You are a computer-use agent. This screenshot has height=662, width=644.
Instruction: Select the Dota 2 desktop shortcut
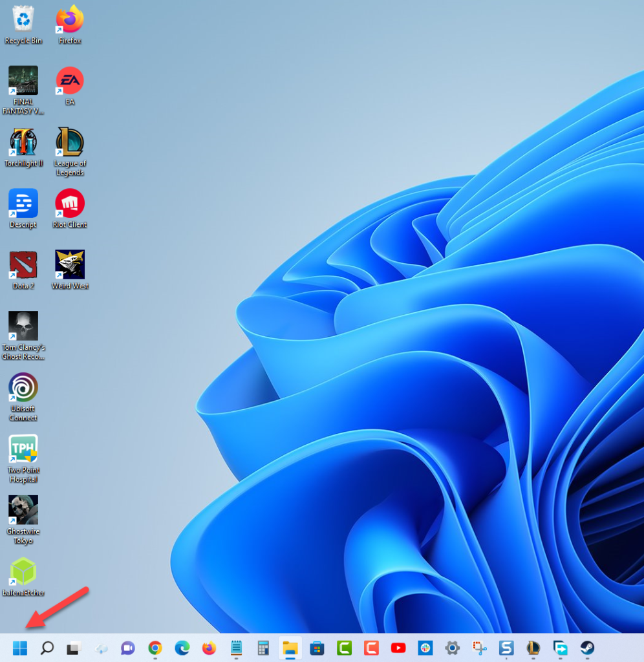pyautogui.click(x=23, y=270)
